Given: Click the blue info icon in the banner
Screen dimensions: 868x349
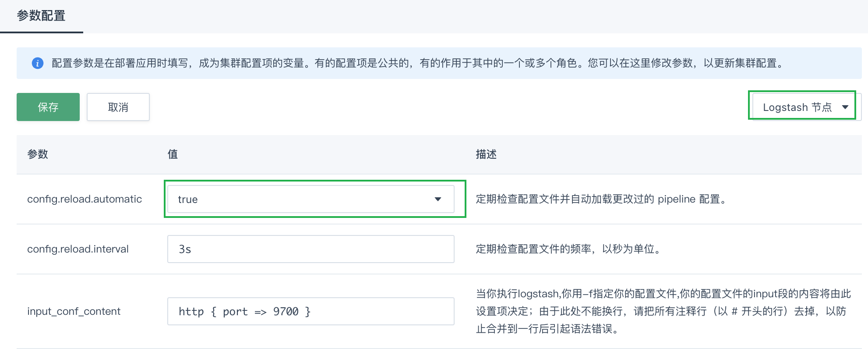Looking at the screenshot, I should pos(38,63).
